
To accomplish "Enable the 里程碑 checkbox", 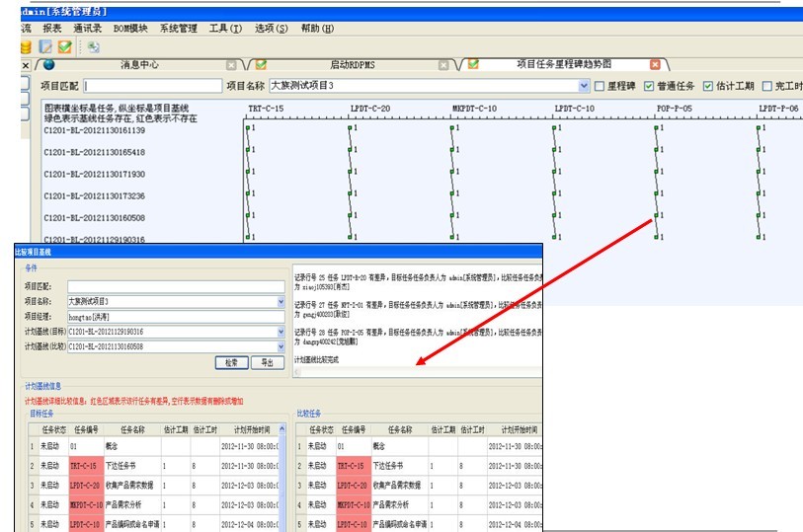I will (x=600, y=87).
